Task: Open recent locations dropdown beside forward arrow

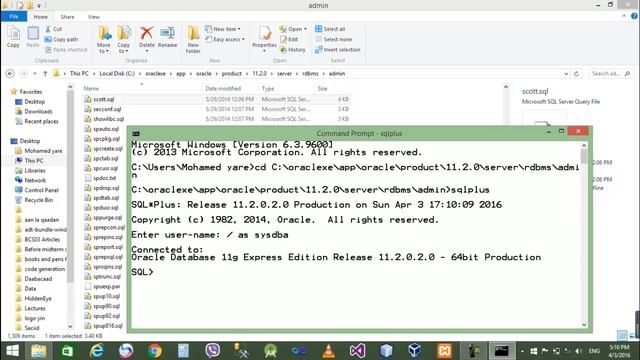Action: (35, 74)
